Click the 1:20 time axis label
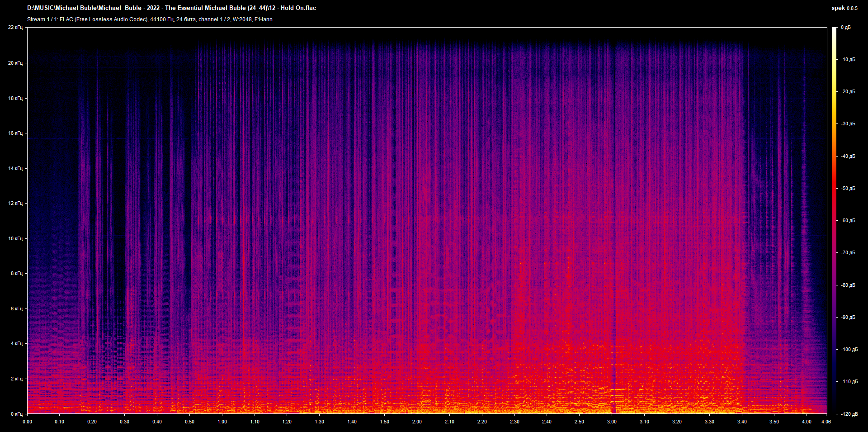The width and height of the screenshot is (868, 432). (287, 422)
